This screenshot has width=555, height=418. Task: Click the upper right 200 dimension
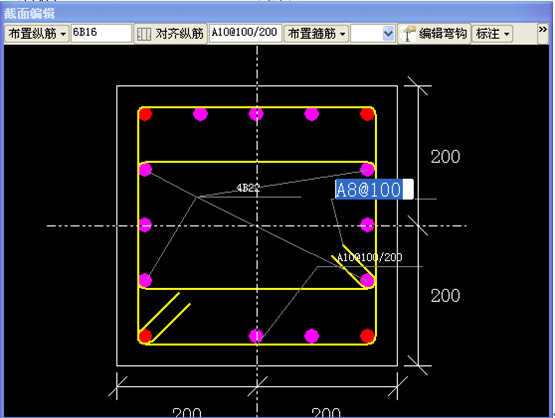445,157
